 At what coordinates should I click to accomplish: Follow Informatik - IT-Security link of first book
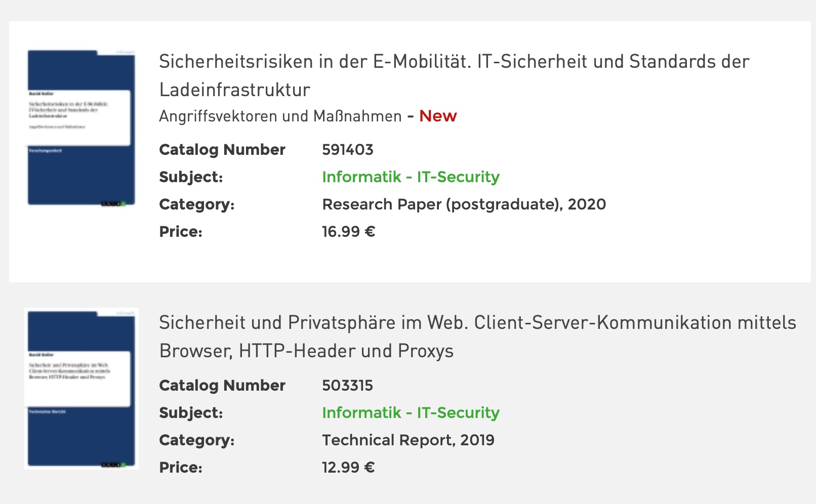coord(411,177)
